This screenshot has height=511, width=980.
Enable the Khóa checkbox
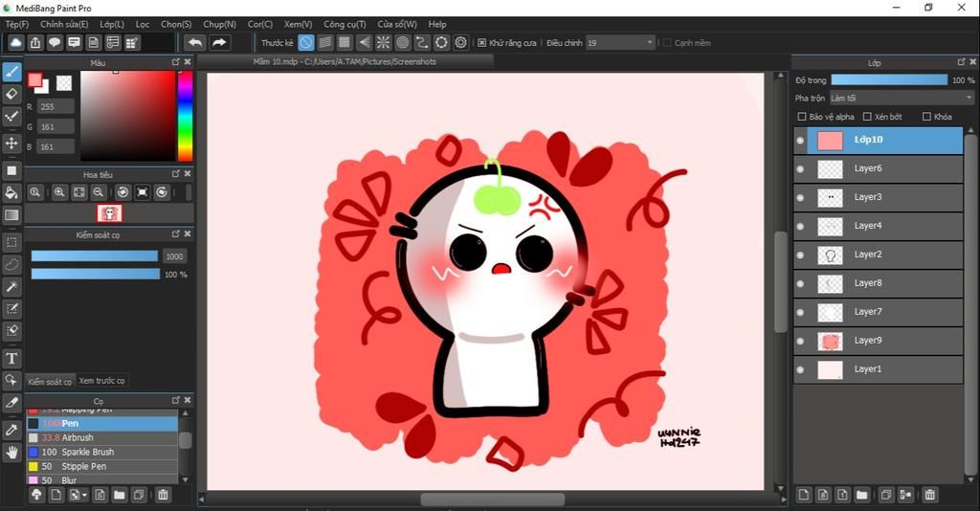[x=926, y=117]
